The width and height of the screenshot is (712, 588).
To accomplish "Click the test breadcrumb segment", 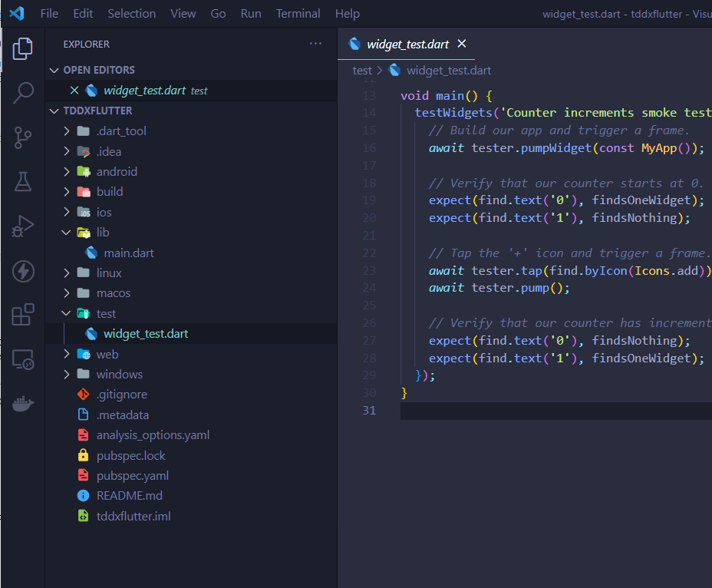I will 362,71.
